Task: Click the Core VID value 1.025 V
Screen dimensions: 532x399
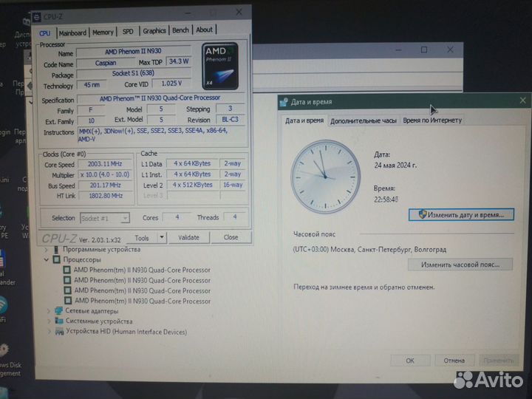Action: point(171,83)
